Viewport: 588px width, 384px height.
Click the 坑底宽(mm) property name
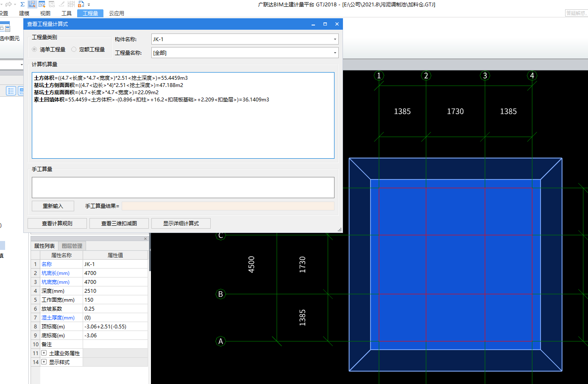(56, 282)
